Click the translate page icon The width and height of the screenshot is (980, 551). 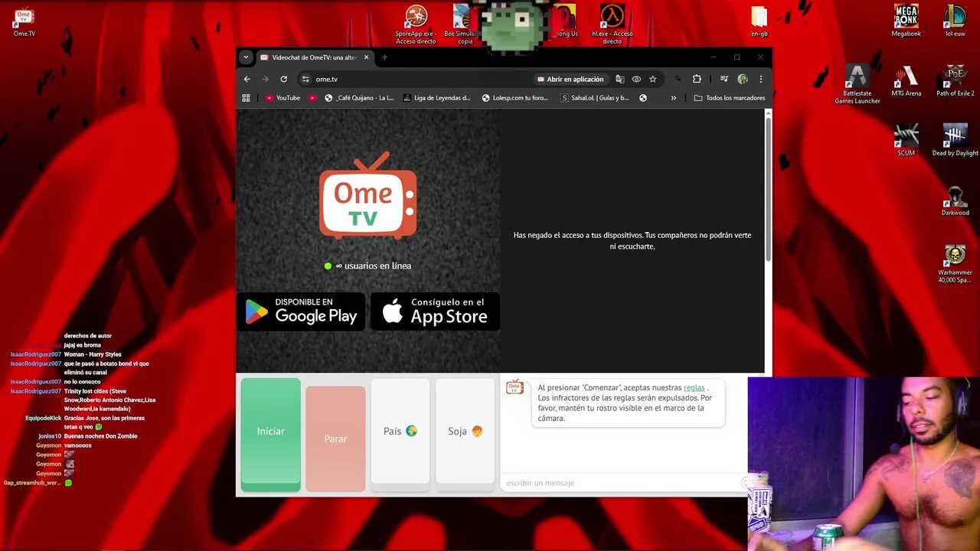click(x=619, y=79)
